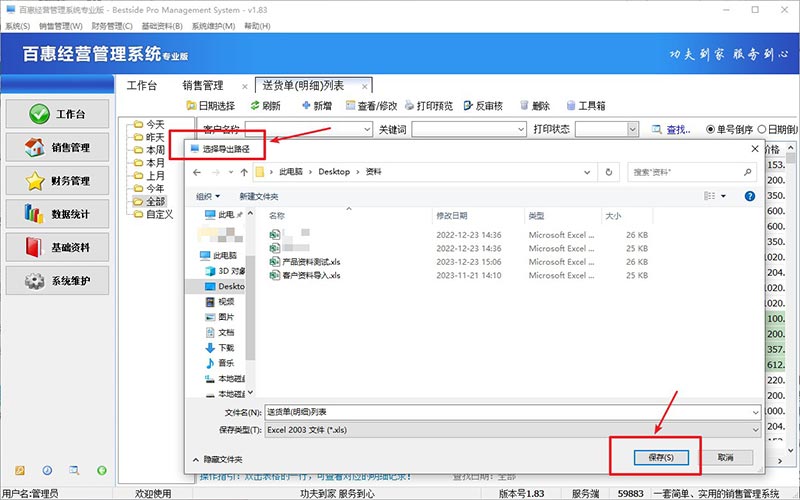Click the green round icon at sidebar bottom
The image size is (800, 500).
point(102,470)
